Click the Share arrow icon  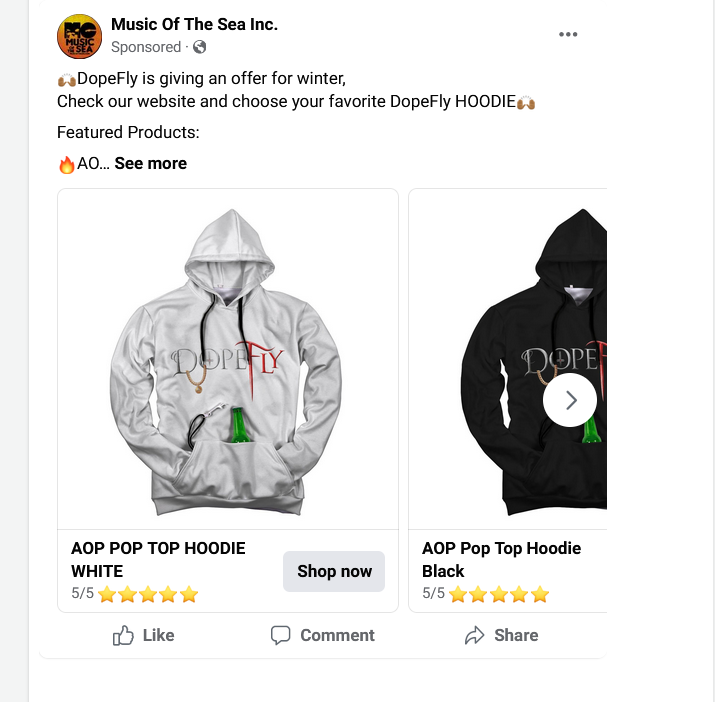(x=474, y=635)
